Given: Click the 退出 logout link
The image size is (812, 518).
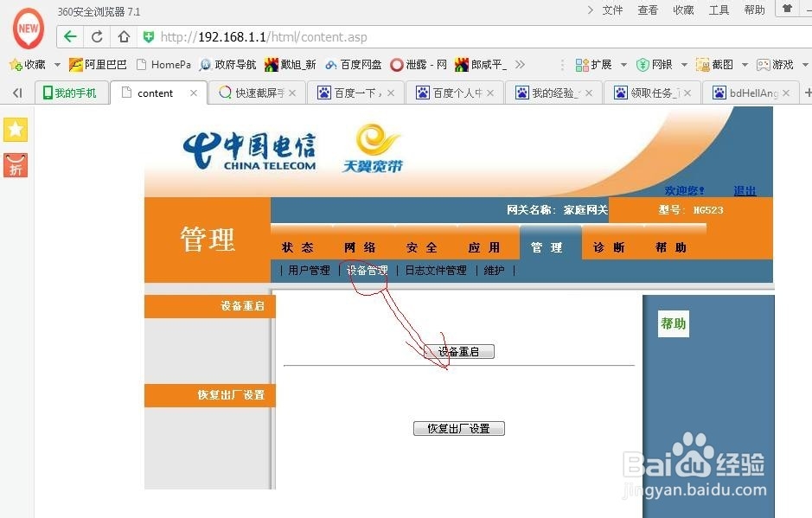Looking at the screenshot, I should pos(744,190).
